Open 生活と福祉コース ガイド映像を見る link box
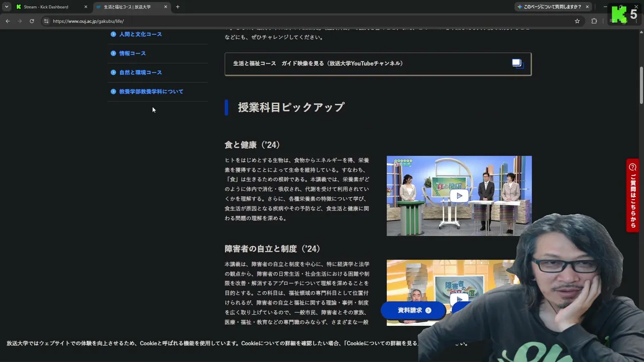This screenshot has height=362, width=644. 378,64
